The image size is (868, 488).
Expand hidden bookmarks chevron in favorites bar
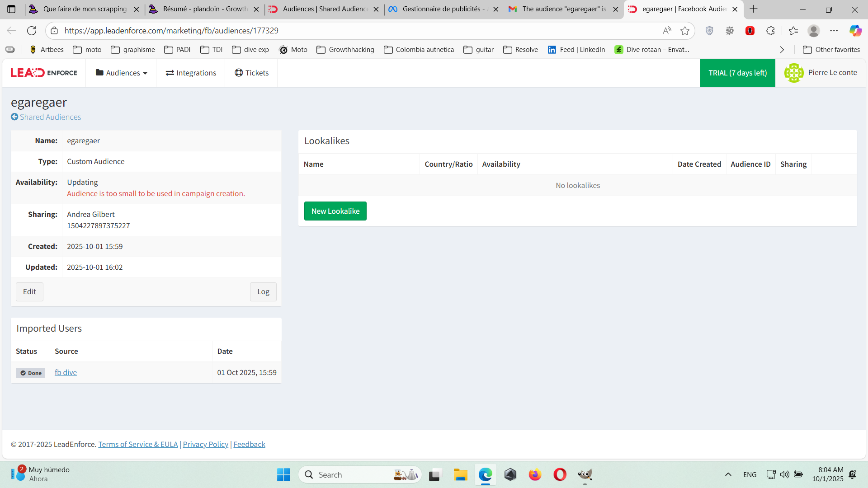[782, 50]
